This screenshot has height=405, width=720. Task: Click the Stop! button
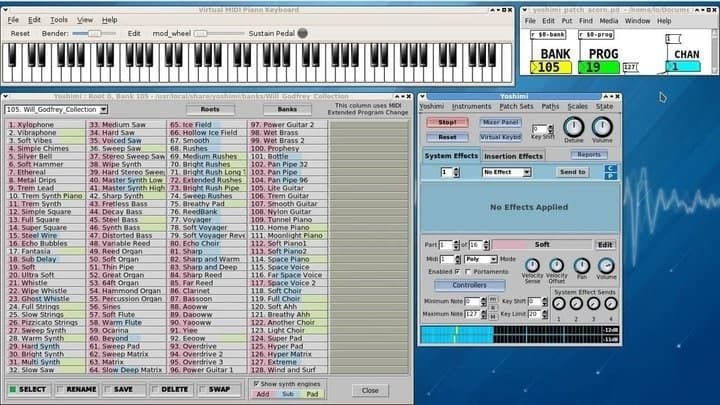447,123
